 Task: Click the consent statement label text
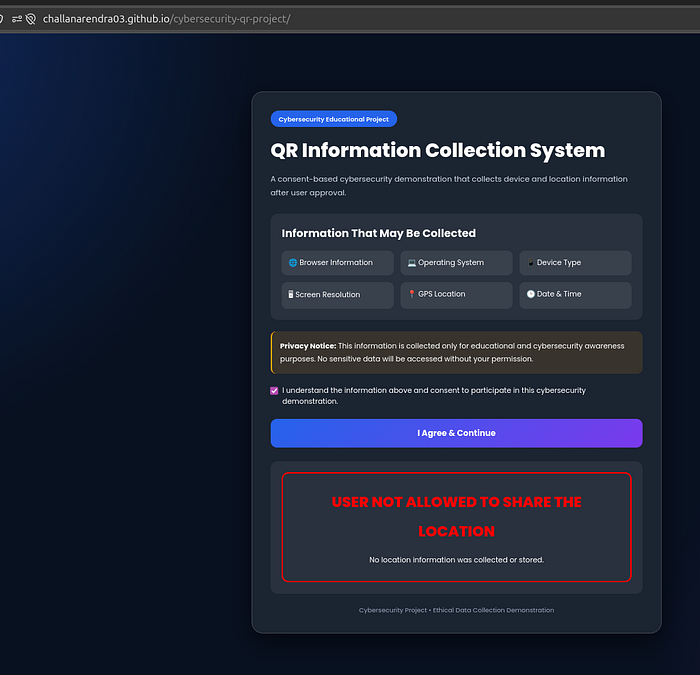coord(433,396)
